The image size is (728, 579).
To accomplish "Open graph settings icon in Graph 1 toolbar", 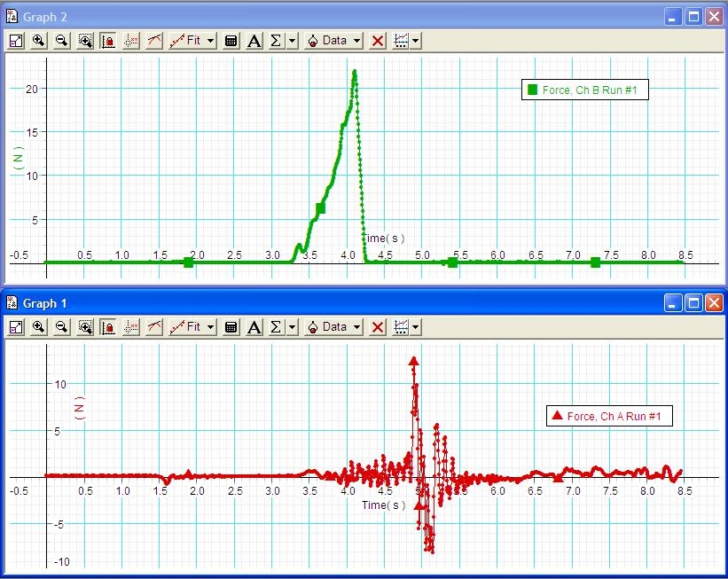I will (x=401, y=327).
